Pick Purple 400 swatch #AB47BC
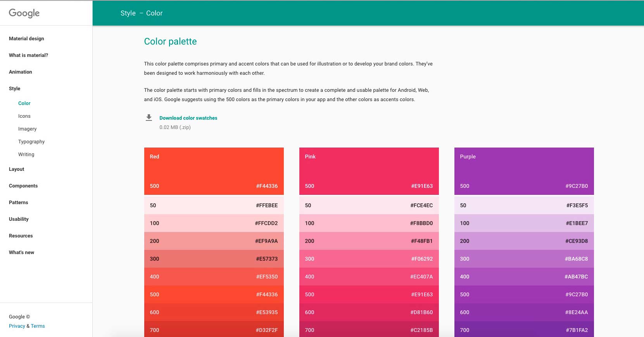Viewport: 644px width, 337px height. pos(524,277)
